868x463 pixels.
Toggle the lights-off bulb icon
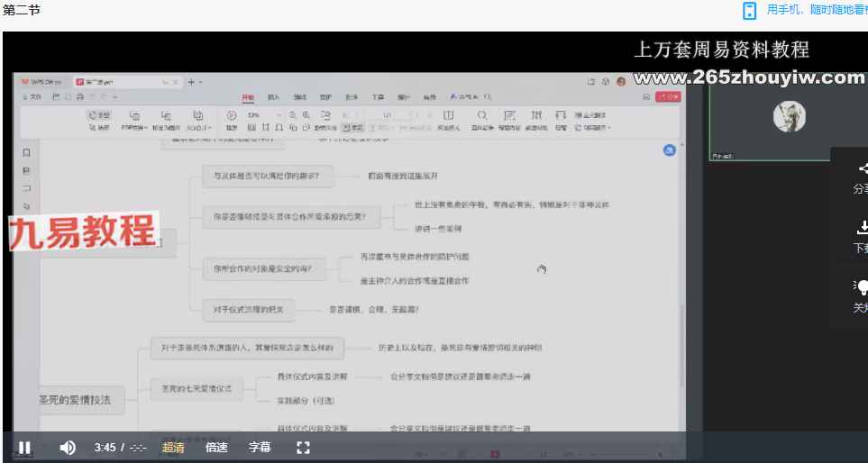862,287
